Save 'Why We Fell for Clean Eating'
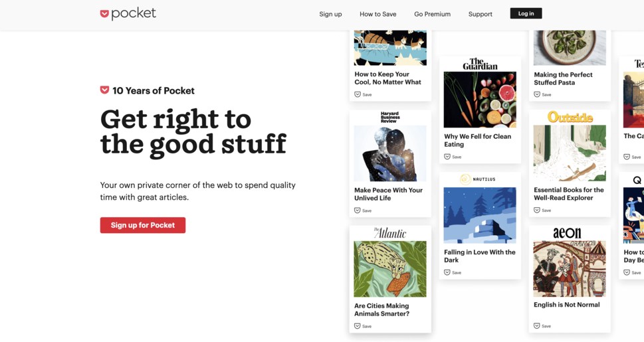644x342 pixels. pyautogui.click(x=453, y=157)
